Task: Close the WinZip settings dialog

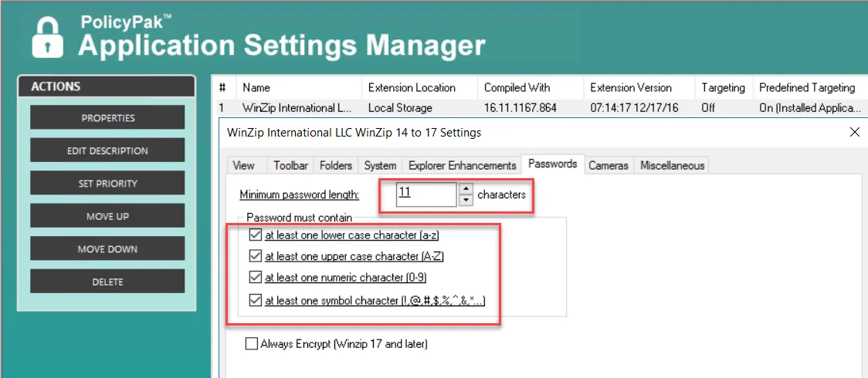Action: pyautogui.click(x=854, y=132)
